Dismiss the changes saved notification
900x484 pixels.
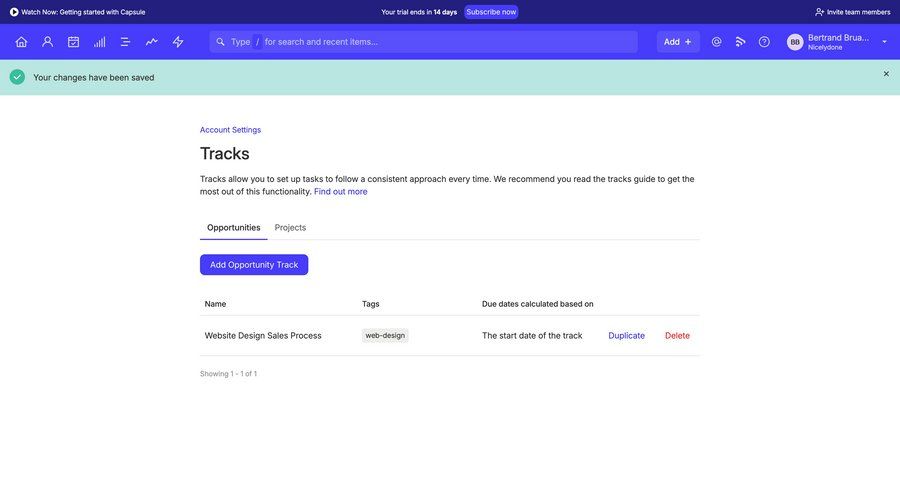click(886, 74)
